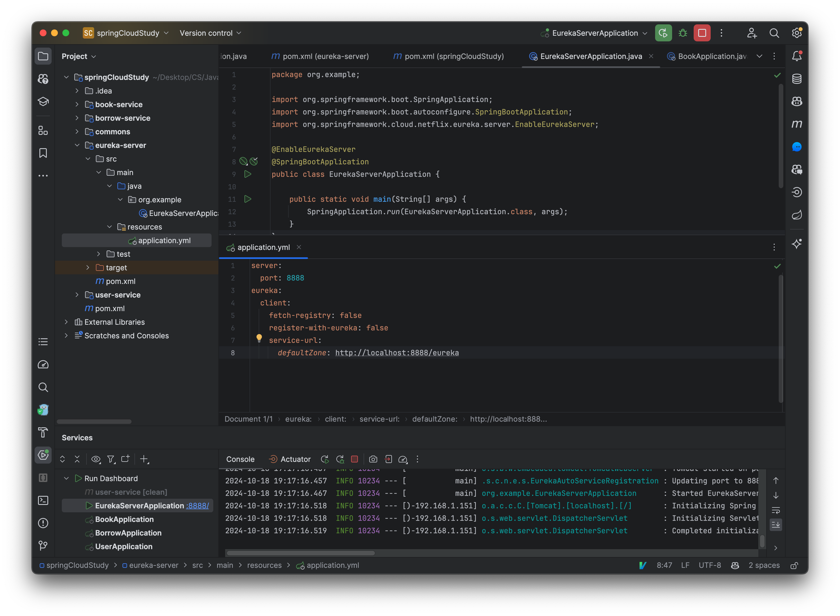
Task: Click the Debug icon in the title bar
Action: coord(683,33)
